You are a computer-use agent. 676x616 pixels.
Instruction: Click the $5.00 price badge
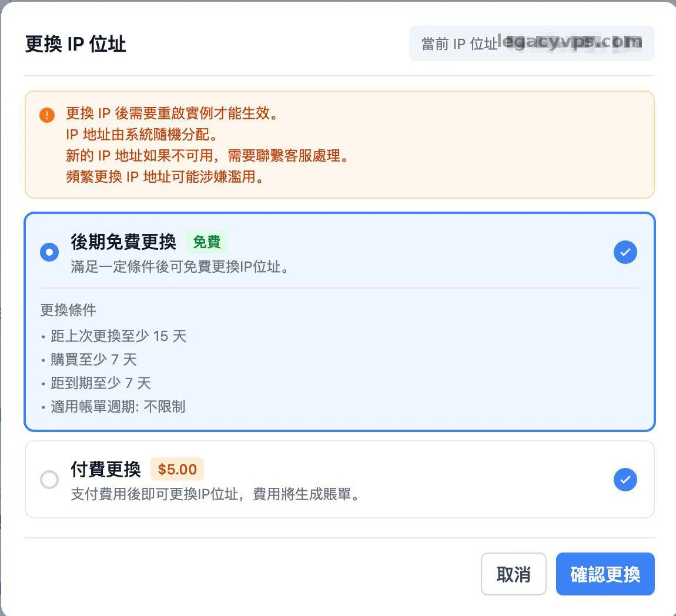(x=177, y=470)
